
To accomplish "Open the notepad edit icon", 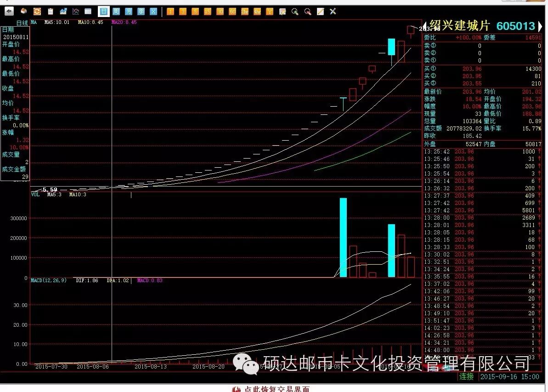I will pos(283,11).
